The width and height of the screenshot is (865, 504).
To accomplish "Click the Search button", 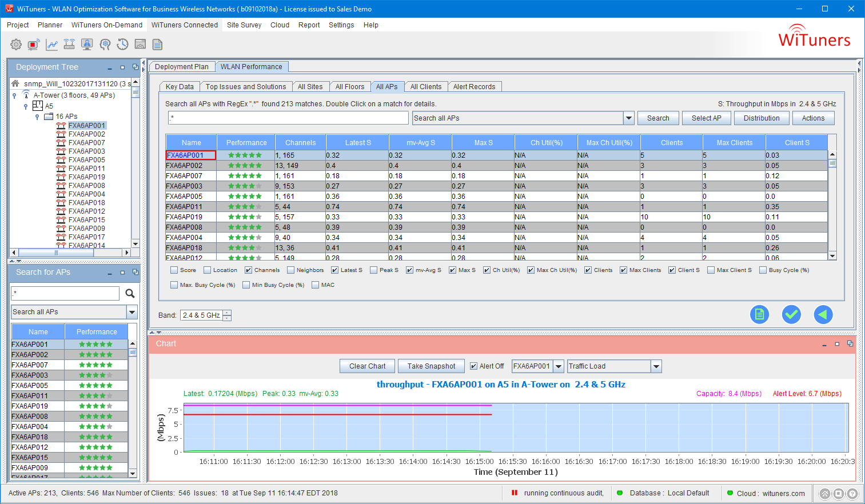I will [658, 118].
